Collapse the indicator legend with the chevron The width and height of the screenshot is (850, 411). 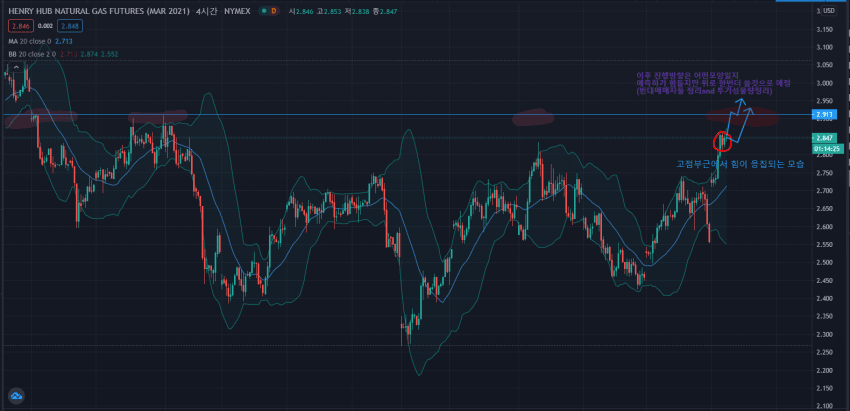pyautogui.click(x=16, y=67)
